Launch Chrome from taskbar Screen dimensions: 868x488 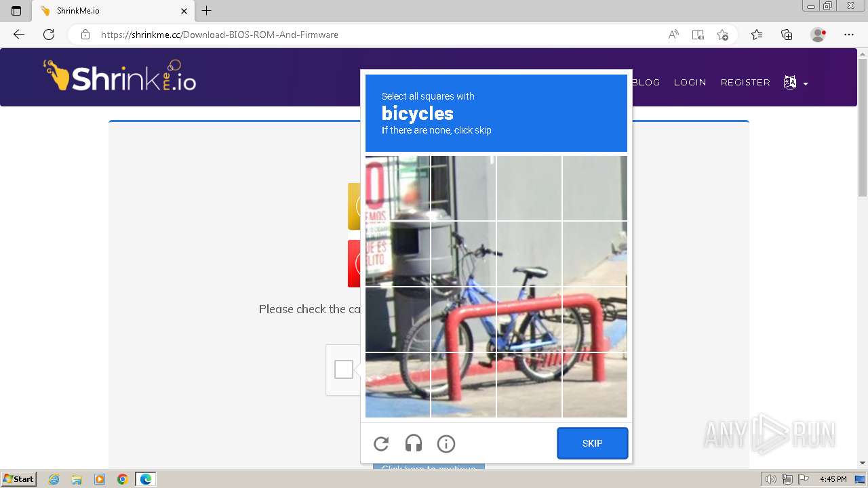point(123,479)
